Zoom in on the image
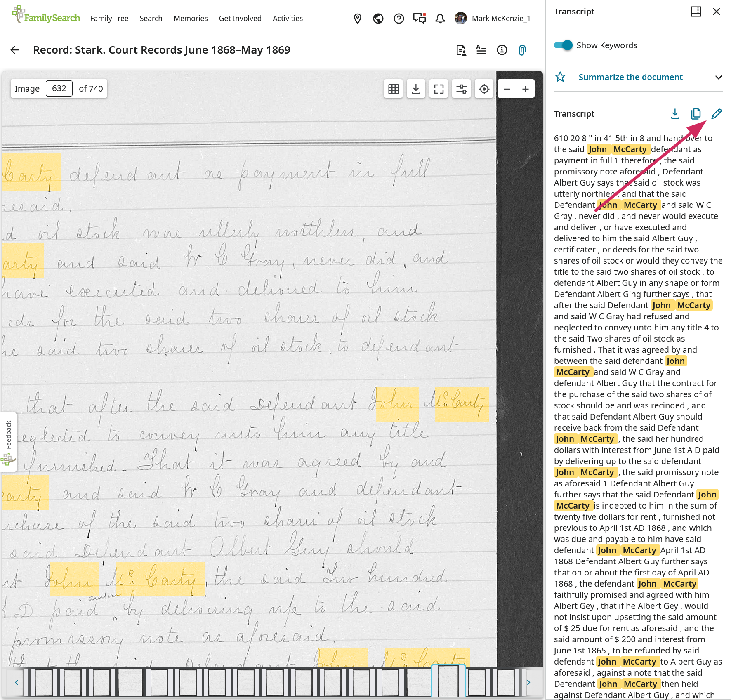This screenshot has height=700, width=731. 526,89
